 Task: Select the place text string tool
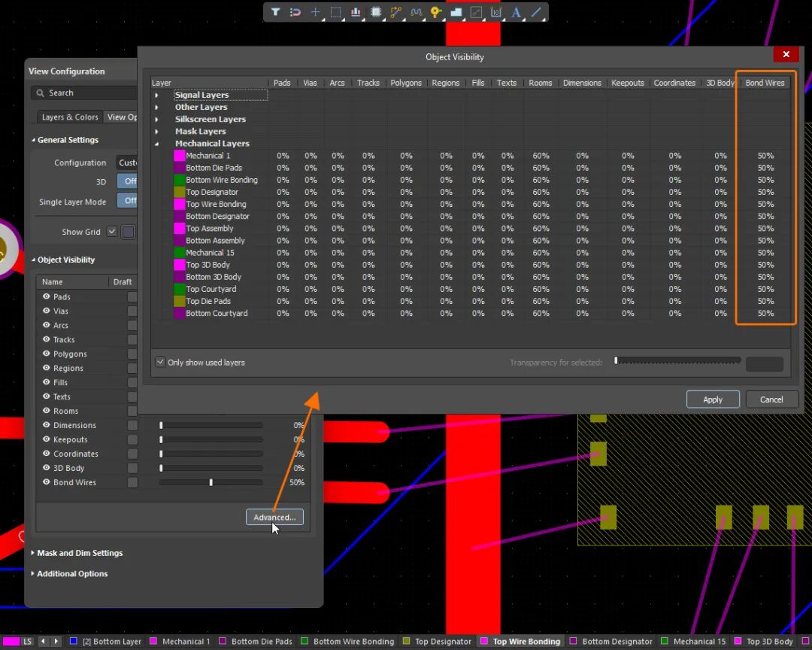point(517,12)
